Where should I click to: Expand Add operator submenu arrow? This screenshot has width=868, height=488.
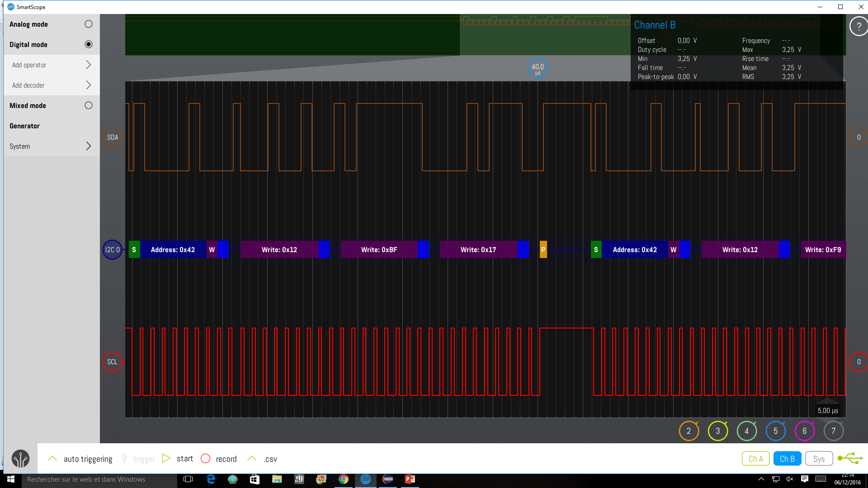[x=89, y=65]
